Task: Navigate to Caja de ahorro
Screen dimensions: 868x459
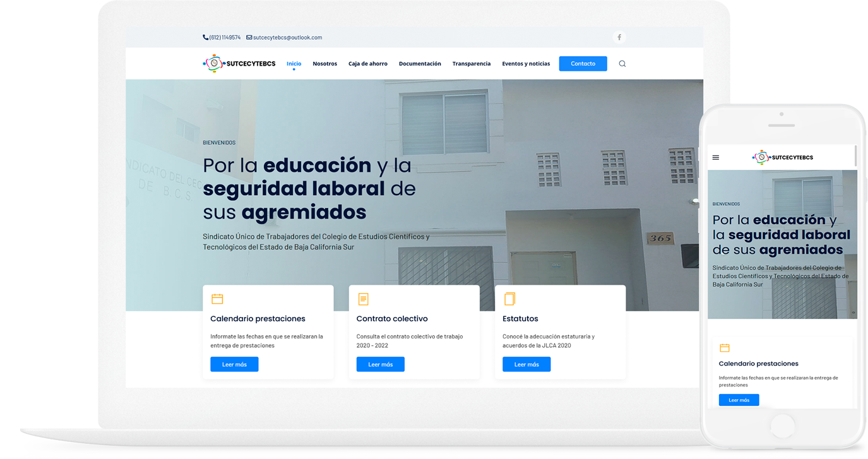Action: point(368,63)
